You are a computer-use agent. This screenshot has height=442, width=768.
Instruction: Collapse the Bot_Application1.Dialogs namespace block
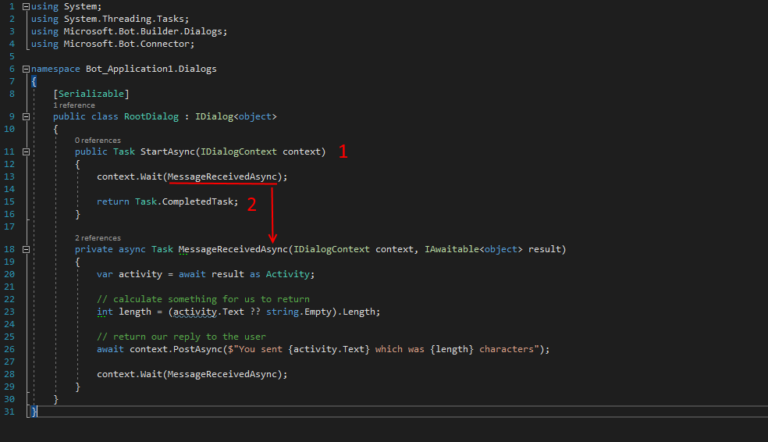(26, 69)
